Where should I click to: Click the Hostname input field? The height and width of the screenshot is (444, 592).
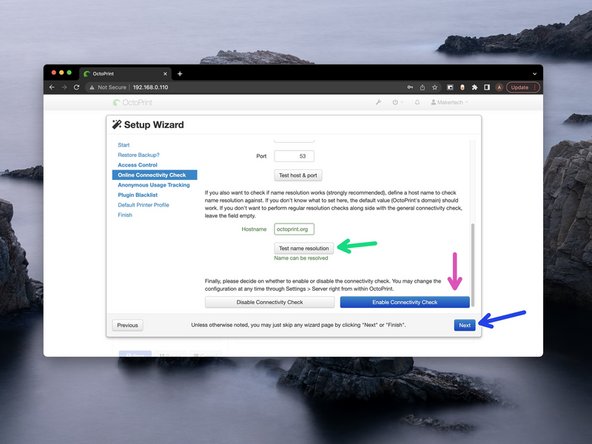tap(294, 229)
